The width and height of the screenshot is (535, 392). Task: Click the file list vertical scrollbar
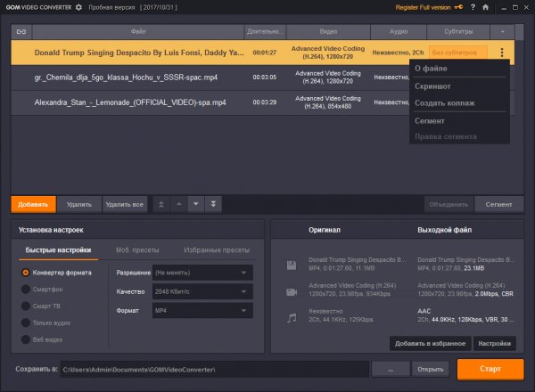(x=519, y=109)
